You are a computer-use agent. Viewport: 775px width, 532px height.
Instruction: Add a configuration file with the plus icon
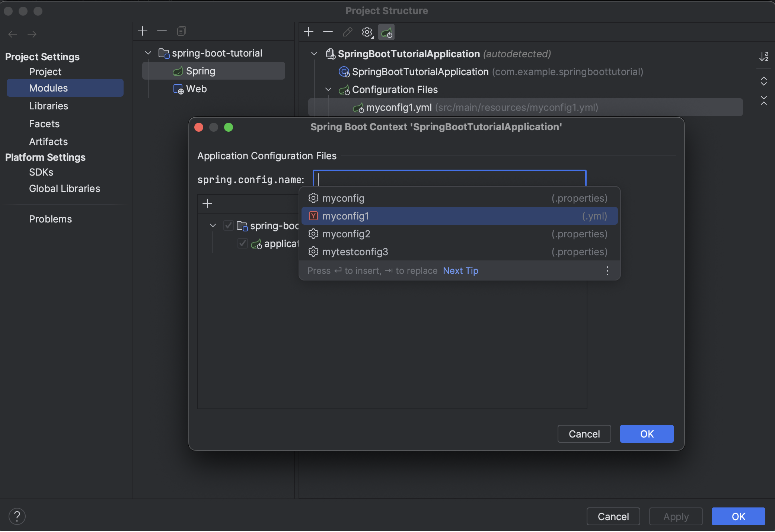pyautogui.click(x=207, y=203)
